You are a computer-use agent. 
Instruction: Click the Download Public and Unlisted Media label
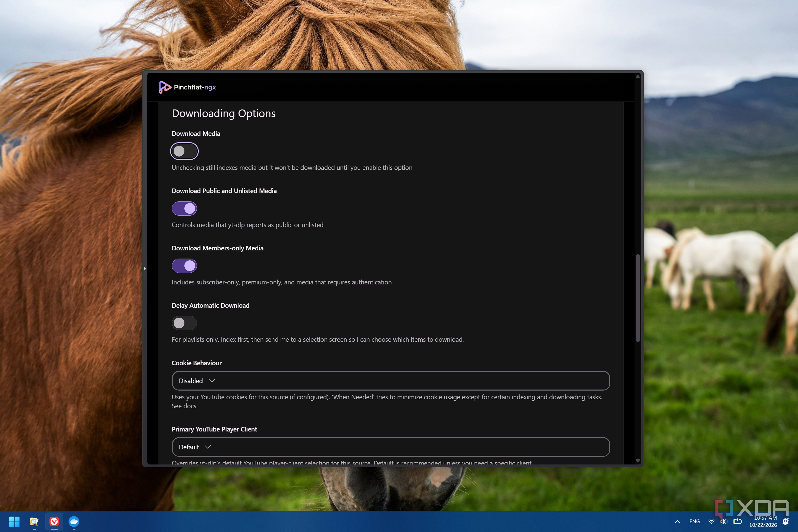click(224, 191)
